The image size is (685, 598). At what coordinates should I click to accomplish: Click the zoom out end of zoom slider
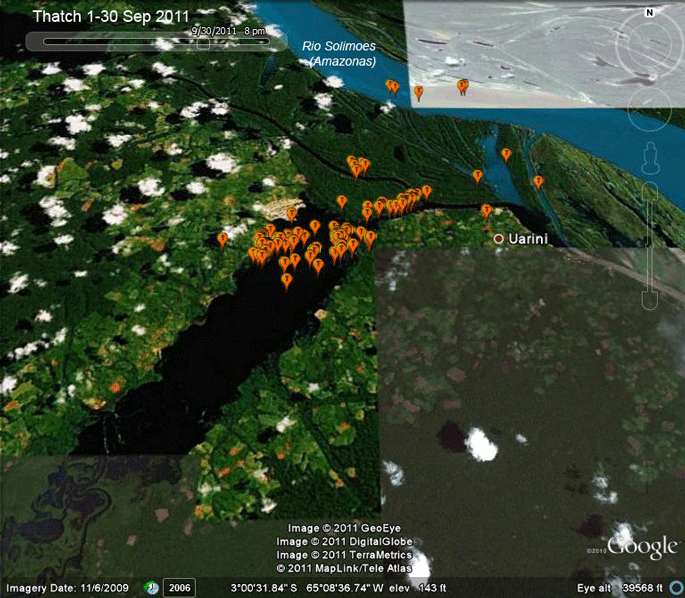[x=650, y=301]
